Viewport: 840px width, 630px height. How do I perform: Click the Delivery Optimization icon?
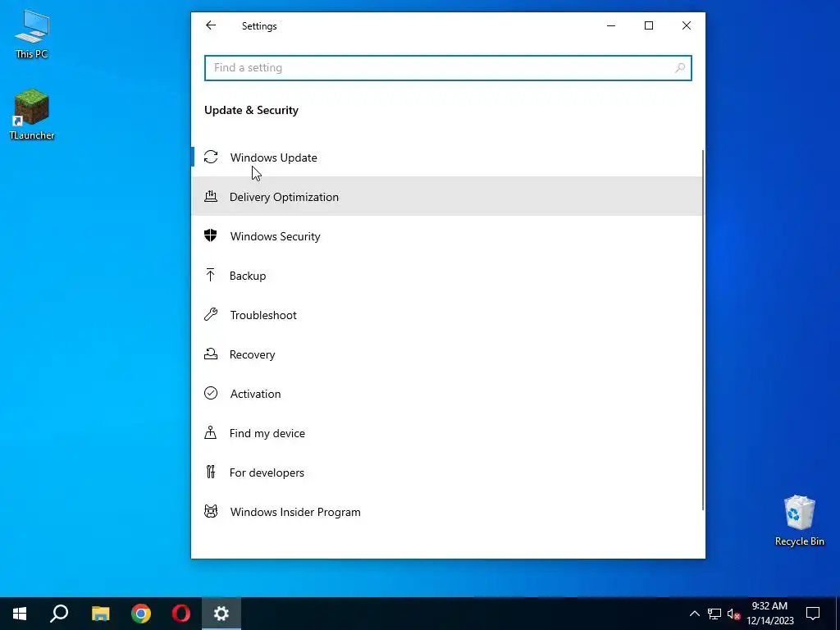coord(211,196)
